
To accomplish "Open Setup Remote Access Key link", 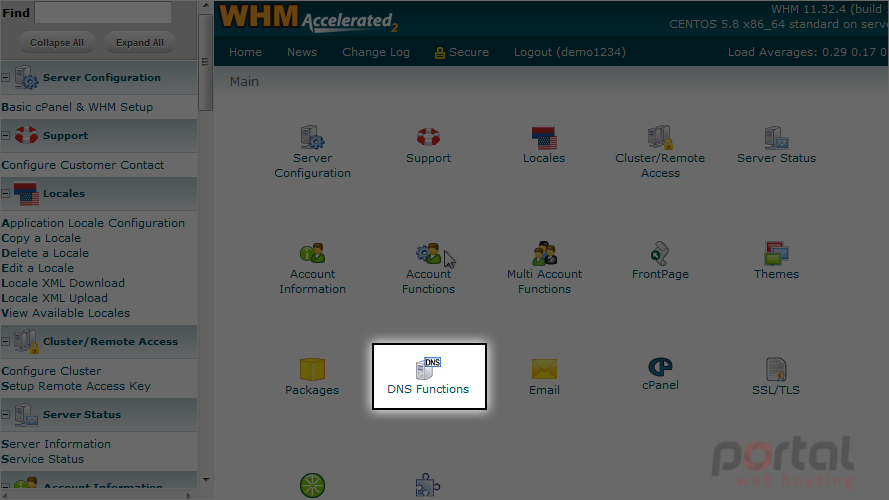I will click(x=76, y=386).
